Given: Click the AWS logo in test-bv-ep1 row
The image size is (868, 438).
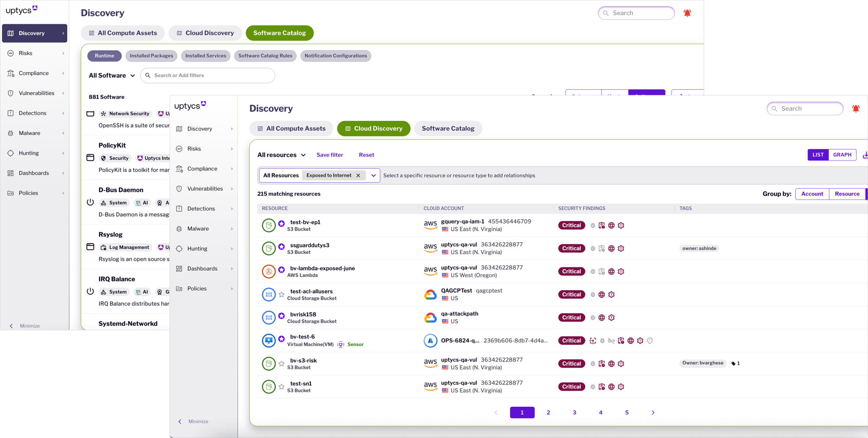Looking at the screenshot, I should coord(430,225).
